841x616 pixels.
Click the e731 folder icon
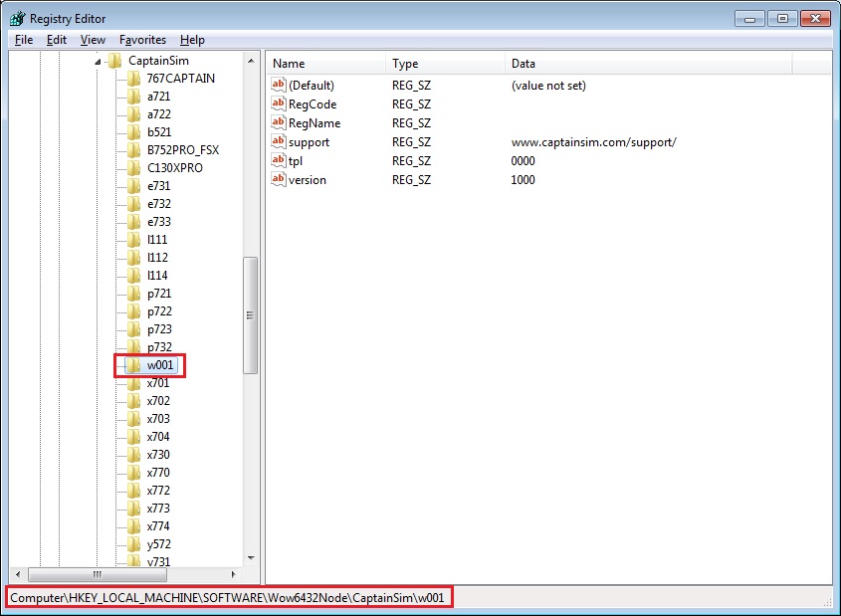pos(133,186)
